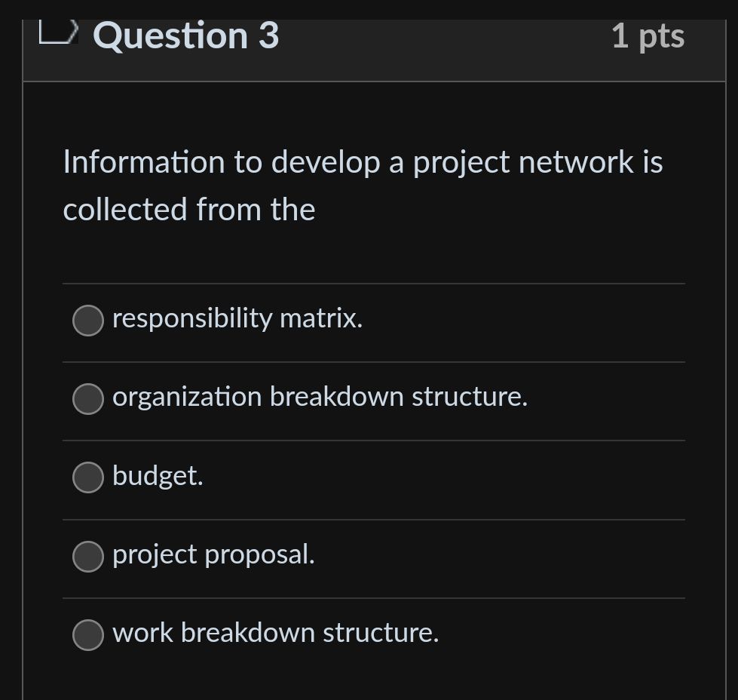738x700 pixels.
Task: Click the organization breakdown structure answer text
Action: pos(320,397)
